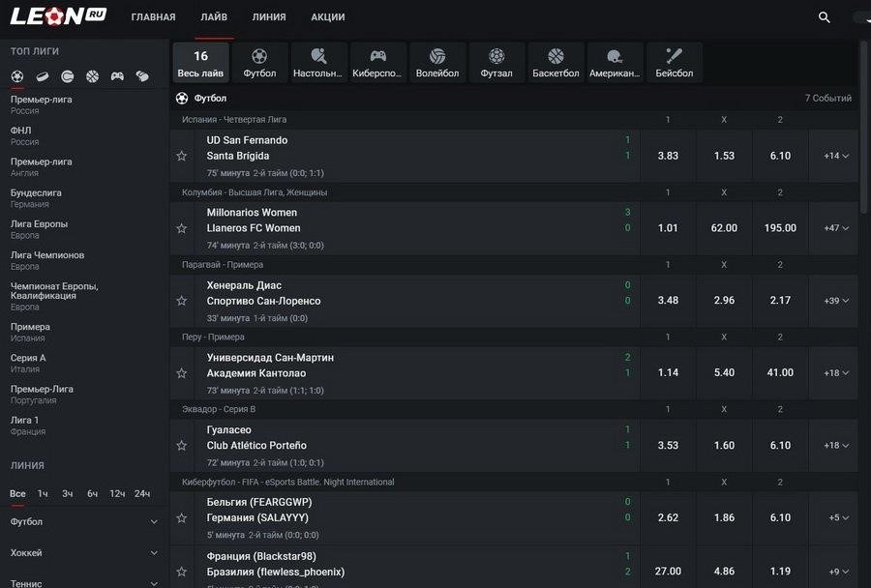Image resolution: width=871 pixels, height=588 pixels.
Task: Favorite the Millonarios Women match
Action: tap(182, 228)
